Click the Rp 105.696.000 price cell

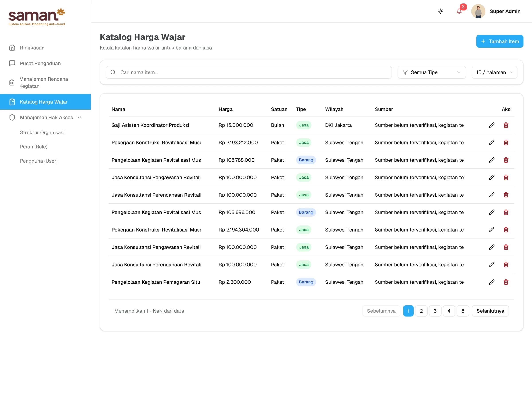(237, 212)
